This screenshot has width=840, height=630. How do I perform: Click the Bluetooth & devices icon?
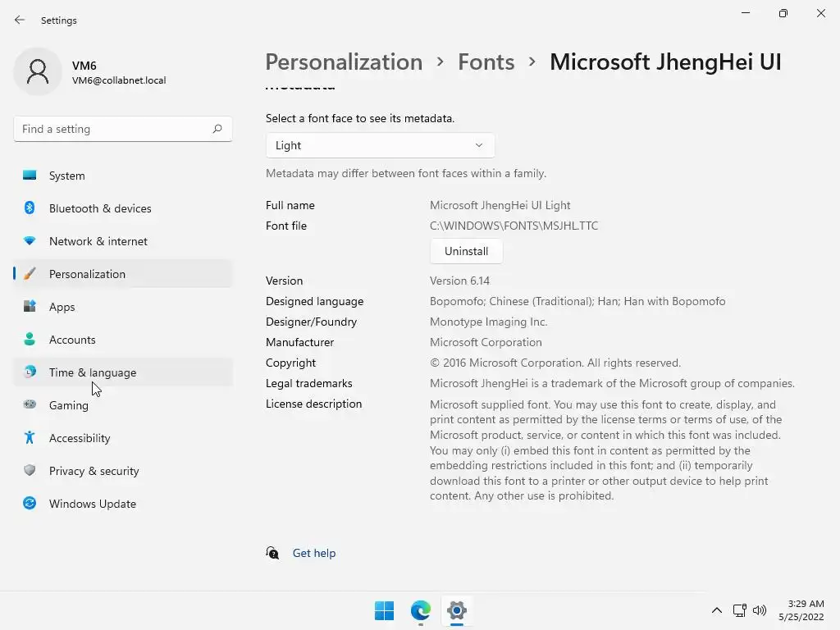coord(30,208)
